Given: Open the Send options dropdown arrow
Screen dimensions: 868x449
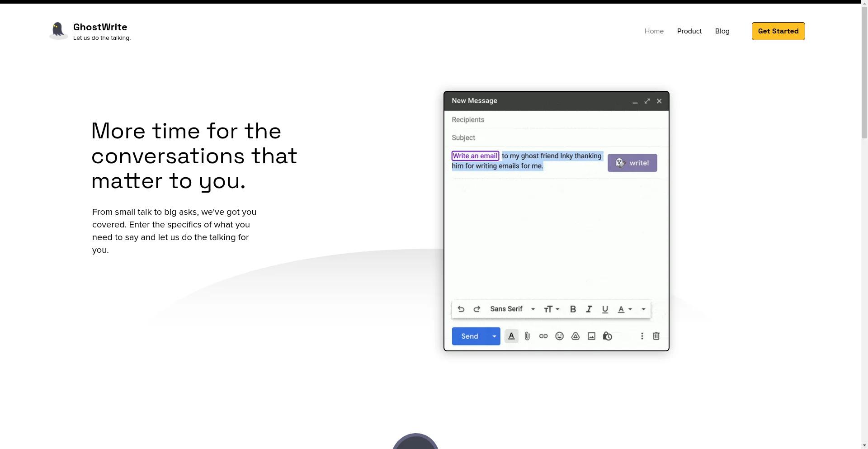Looking at the screenshot, I should tap(494, 336).
